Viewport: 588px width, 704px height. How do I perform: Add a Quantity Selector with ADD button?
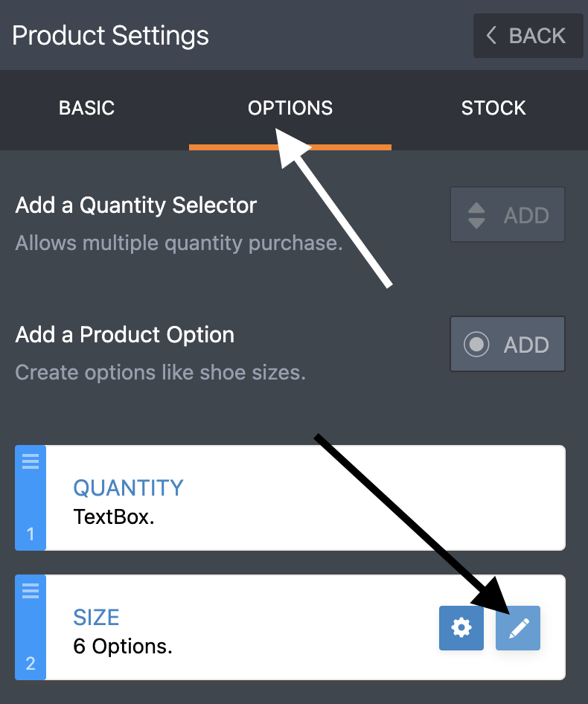pos(508,214)
